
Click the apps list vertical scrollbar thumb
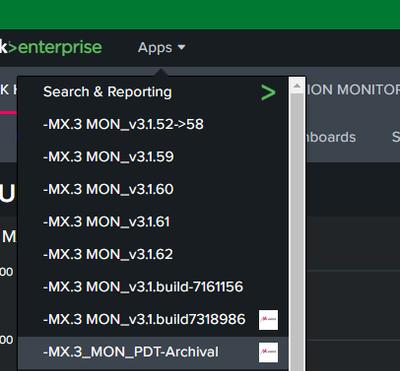tap(297, 232)
